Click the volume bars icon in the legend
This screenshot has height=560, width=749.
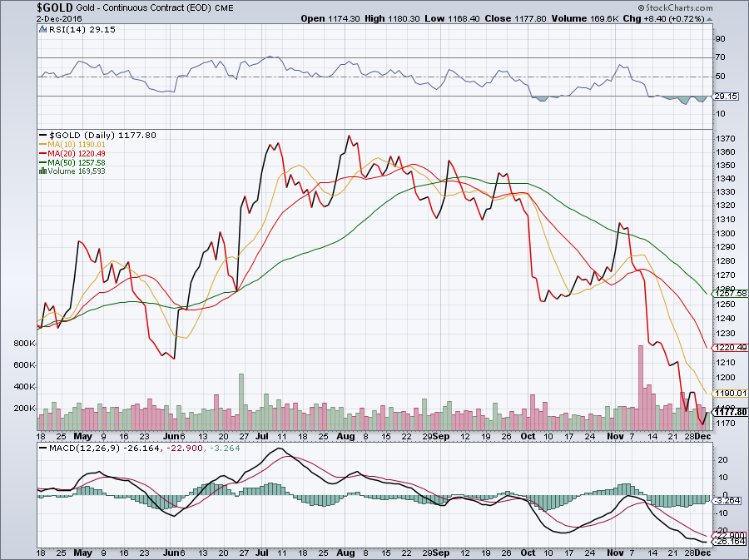pos(43,171)
